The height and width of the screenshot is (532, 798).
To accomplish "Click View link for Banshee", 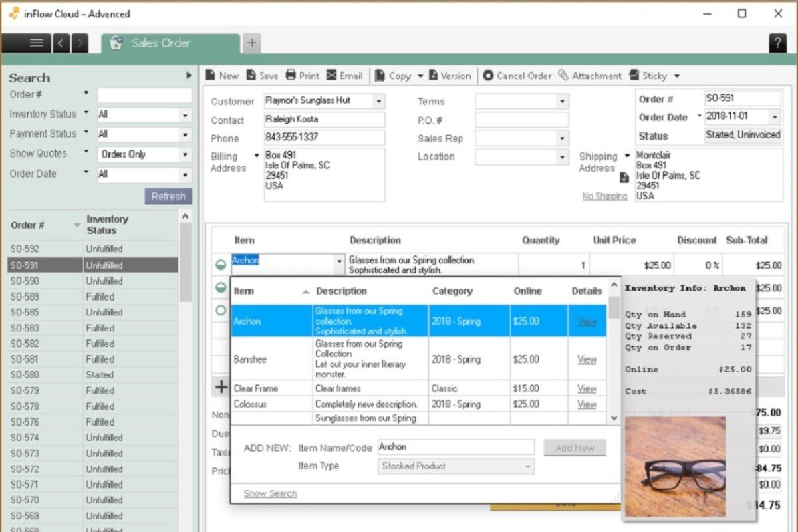I will click(x=587, y=359).
